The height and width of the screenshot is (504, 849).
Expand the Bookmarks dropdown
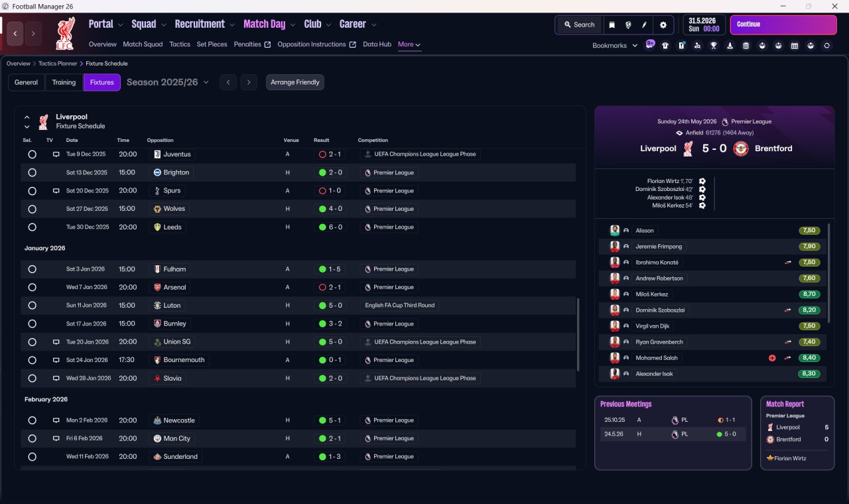[615, 45]
